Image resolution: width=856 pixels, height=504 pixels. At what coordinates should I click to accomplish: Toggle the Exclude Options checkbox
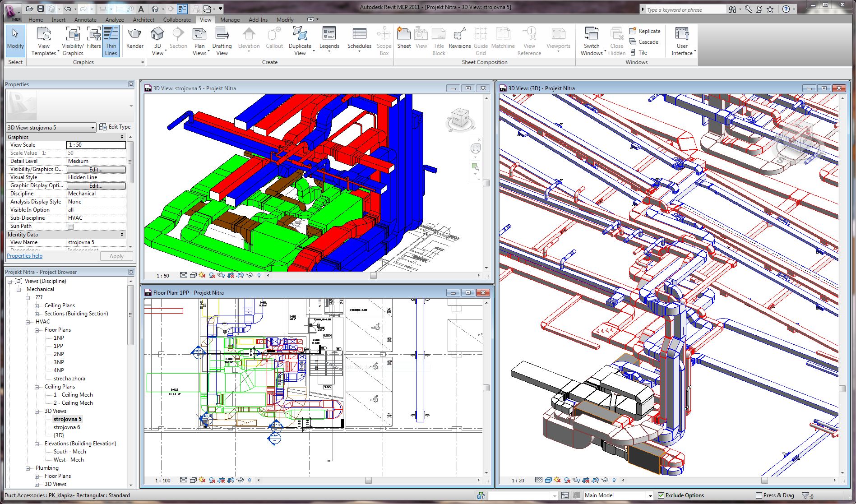(661, 495)
